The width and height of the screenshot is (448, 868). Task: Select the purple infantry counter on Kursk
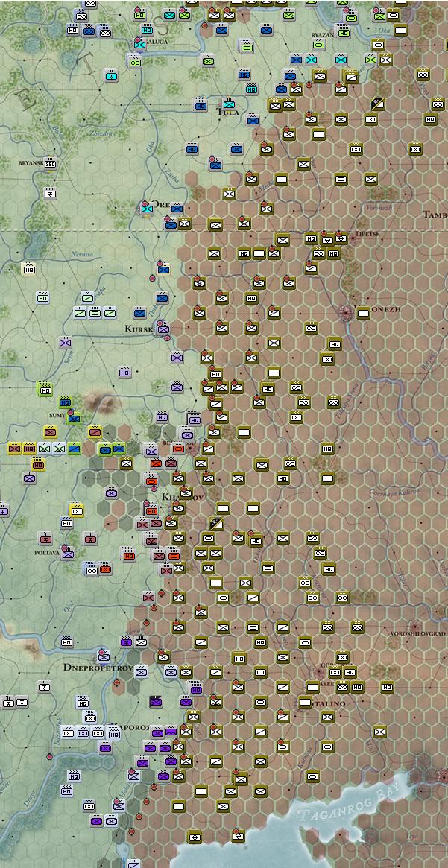(x=163, y=329)
